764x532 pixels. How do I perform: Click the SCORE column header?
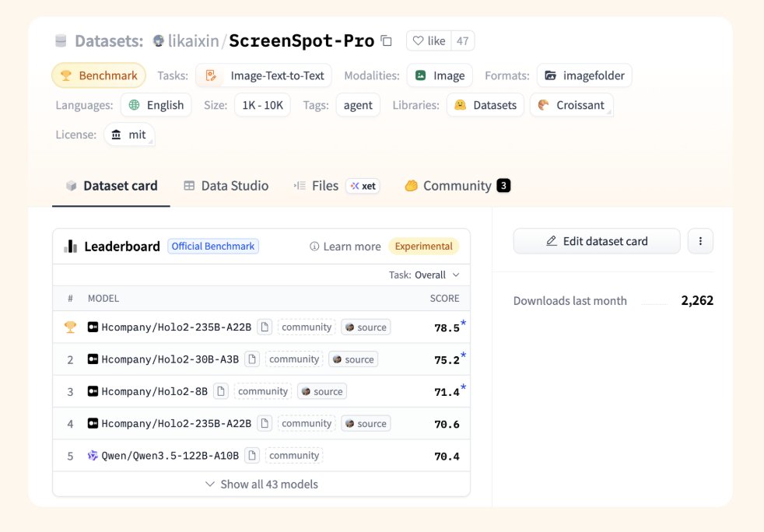point(444,298)
